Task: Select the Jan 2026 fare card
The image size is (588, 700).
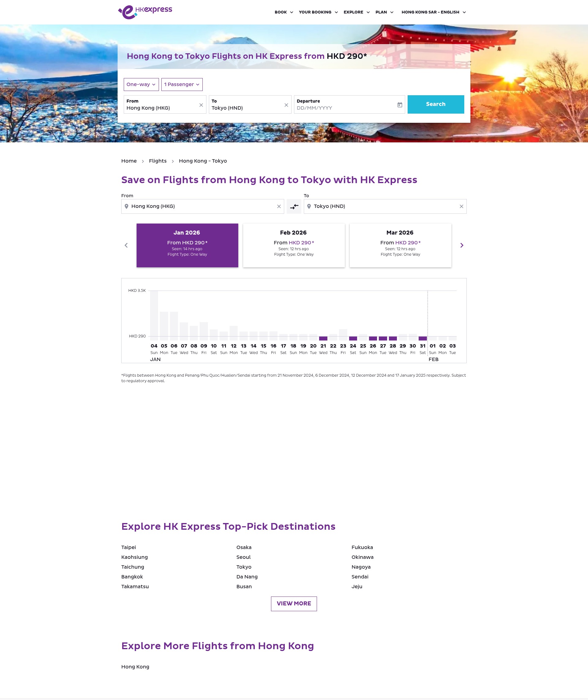Action: (x=187, y=245)
